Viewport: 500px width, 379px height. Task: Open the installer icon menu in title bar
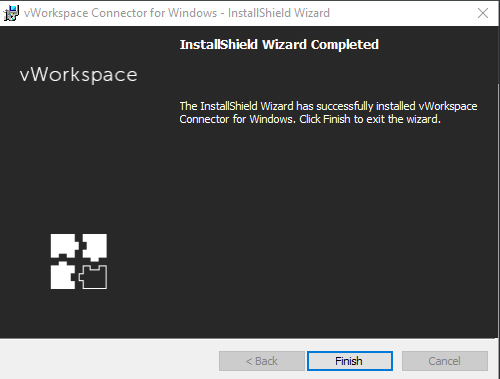(11, 13)
